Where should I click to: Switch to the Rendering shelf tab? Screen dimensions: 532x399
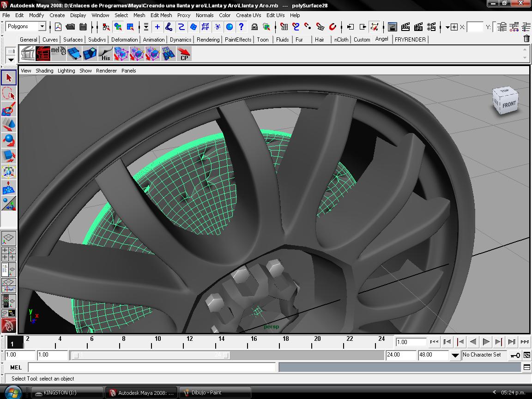pyautogui.click(x=208, y=40)
